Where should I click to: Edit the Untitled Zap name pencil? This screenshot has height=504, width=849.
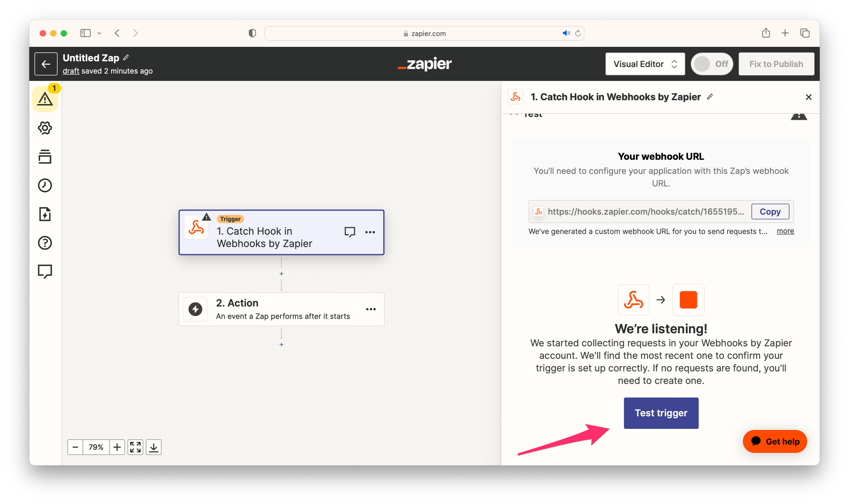click(x=126, y=58)
